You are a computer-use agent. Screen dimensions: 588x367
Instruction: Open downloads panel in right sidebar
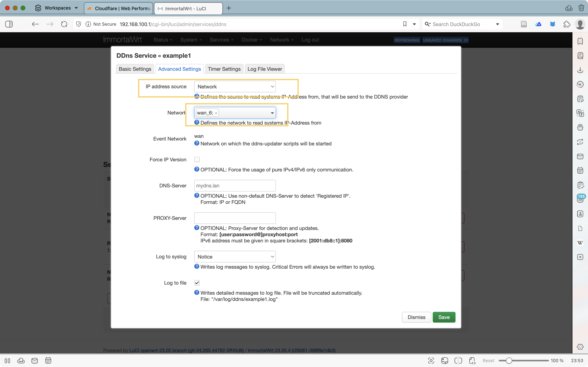(580, 70)
